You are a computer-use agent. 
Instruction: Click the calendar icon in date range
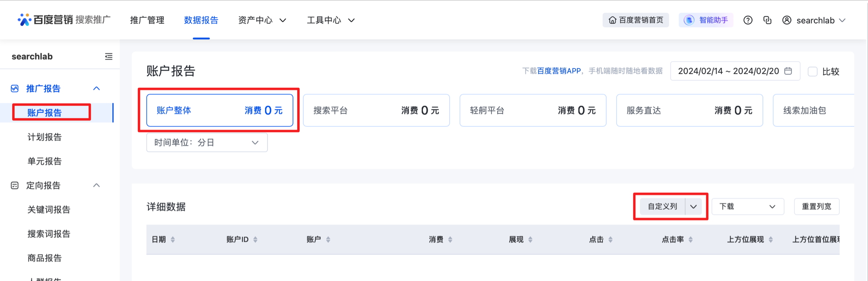[788, 71]
